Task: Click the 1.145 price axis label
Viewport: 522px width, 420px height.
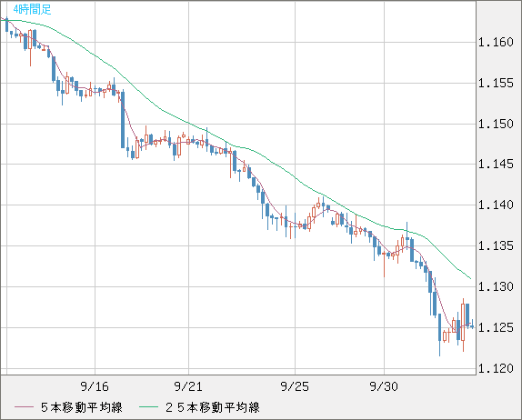Action: click(496, 164)
